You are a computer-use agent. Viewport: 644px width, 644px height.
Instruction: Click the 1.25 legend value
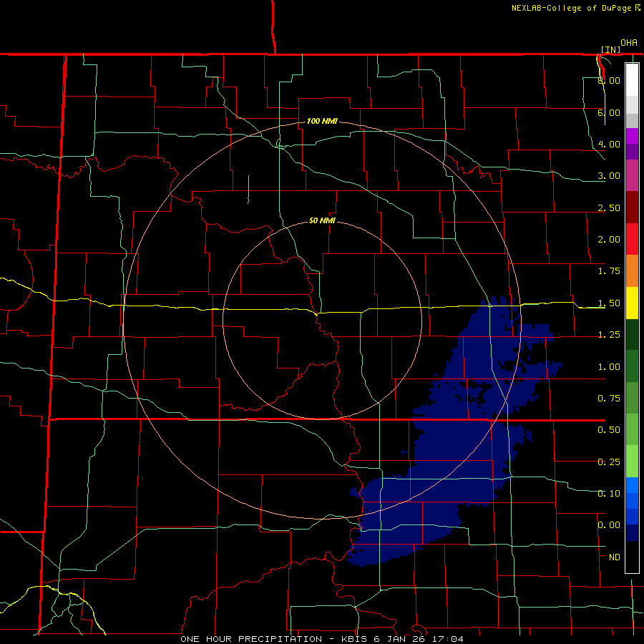[x=609, y=335]
